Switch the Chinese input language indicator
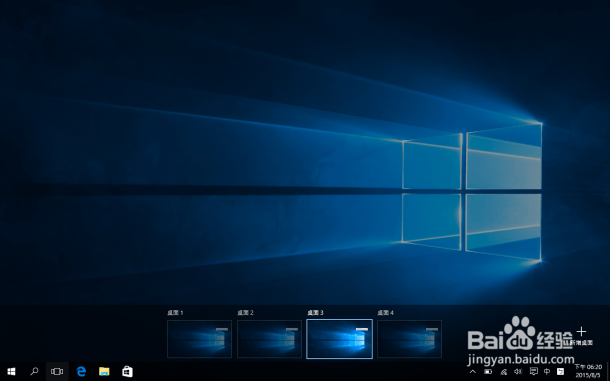Viewport: 610px width, 381px height. 547,372
